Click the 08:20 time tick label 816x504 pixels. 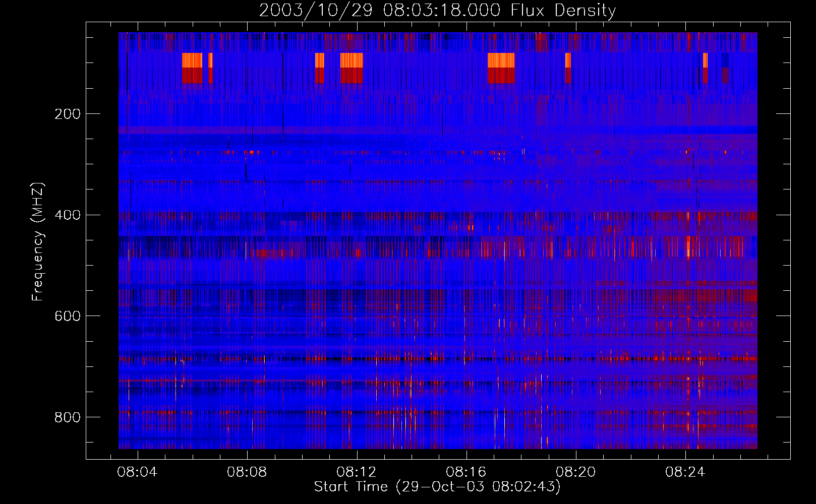click(575, 472)
